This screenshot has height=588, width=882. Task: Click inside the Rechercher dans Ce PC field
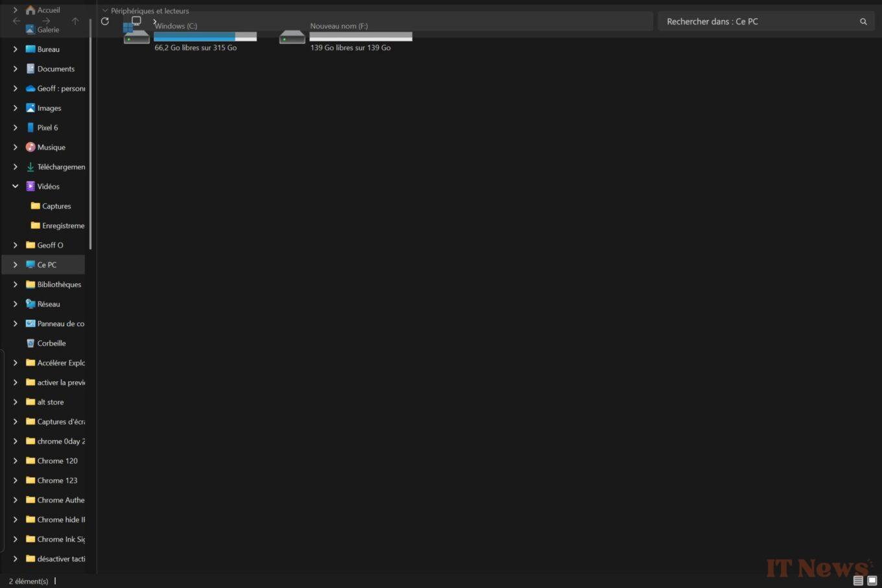[x=746, y=21]
